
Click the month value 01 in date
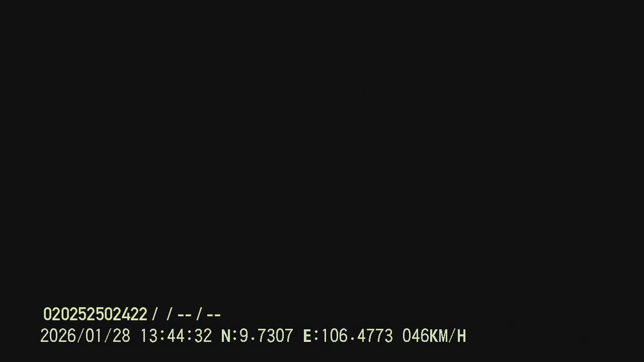94,336
